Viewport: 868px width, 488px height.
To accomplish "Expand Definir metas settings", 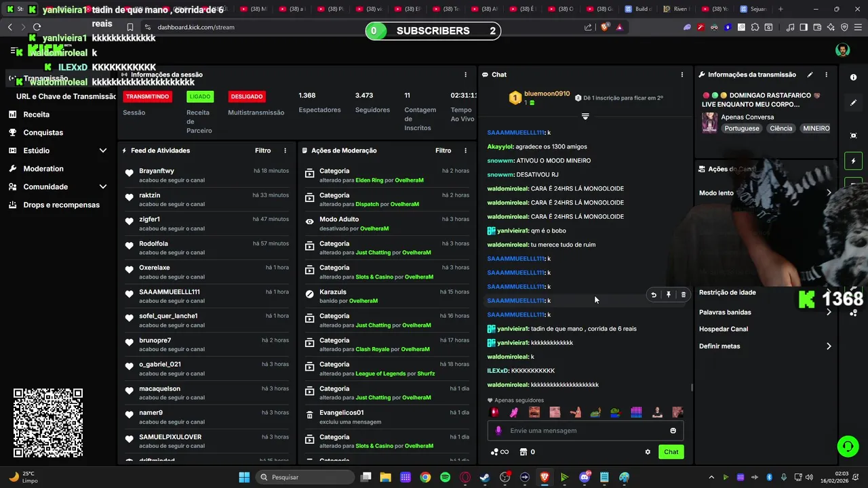I will 764,346.
